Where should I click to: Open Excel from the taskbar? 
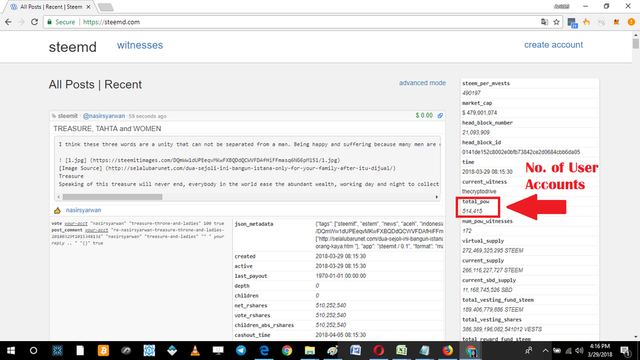(402, 351)
